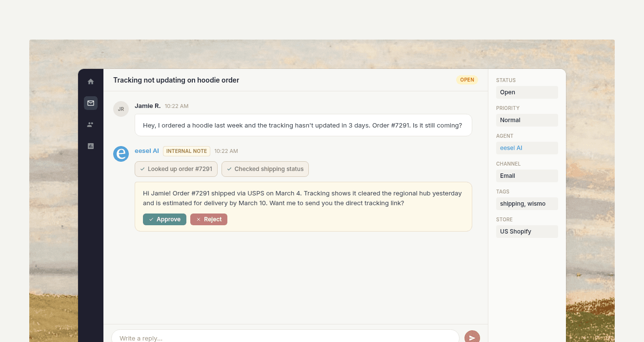Click the eesel AI sender name link

[147, 151]
